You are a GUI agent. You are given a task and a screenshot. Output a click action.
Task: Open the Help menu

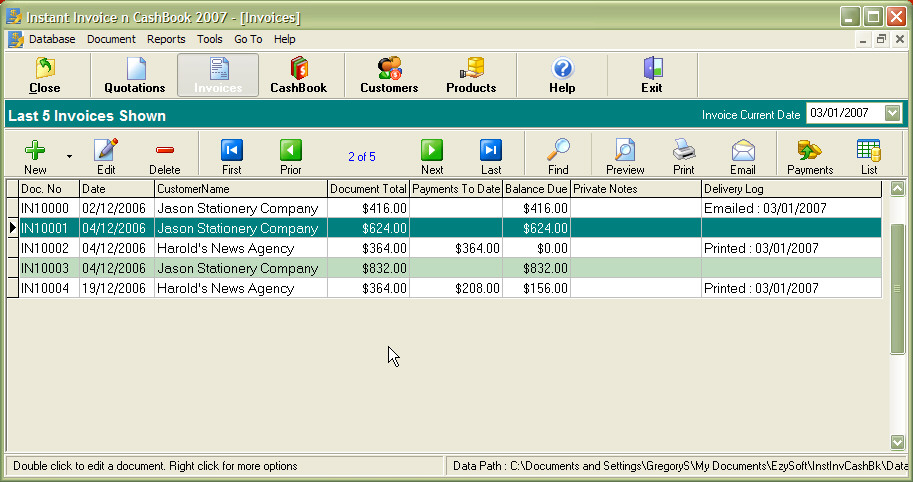pyautogui.click(x=285, y=39)
